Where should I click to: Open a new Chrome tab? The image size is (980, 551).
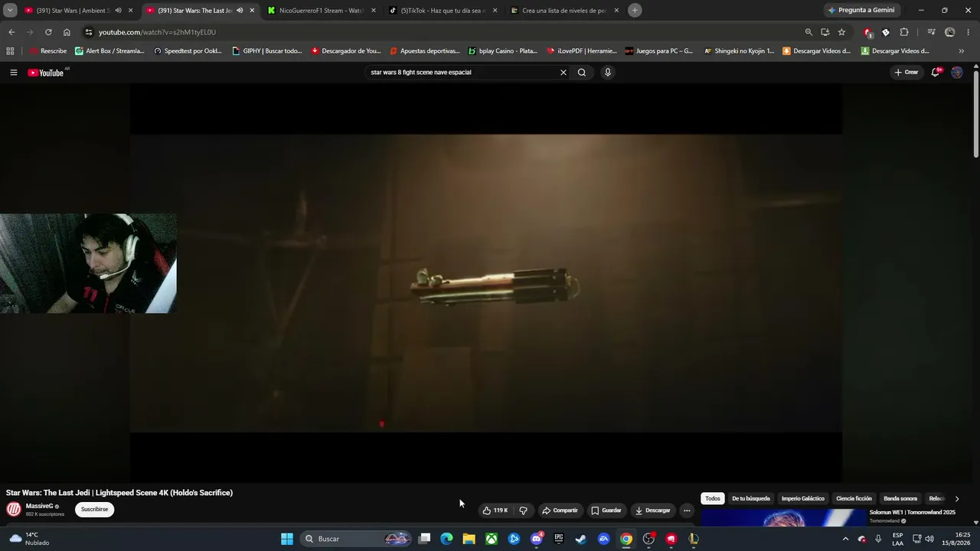click(635, 11)
